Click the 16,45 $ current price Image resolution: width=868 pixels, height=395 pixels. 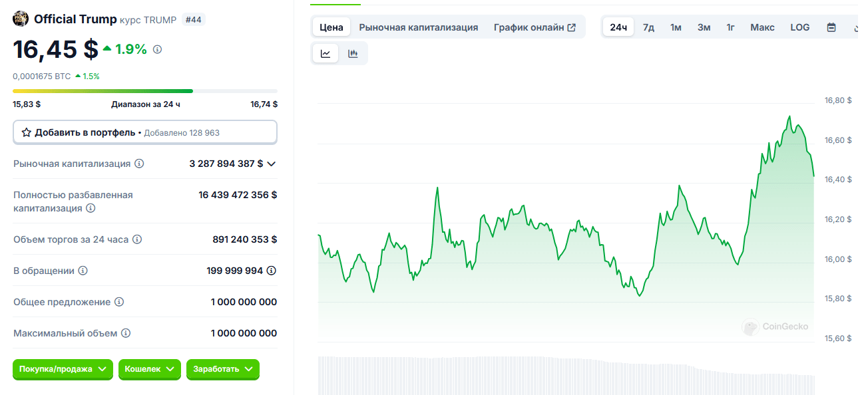click(56, 49)
